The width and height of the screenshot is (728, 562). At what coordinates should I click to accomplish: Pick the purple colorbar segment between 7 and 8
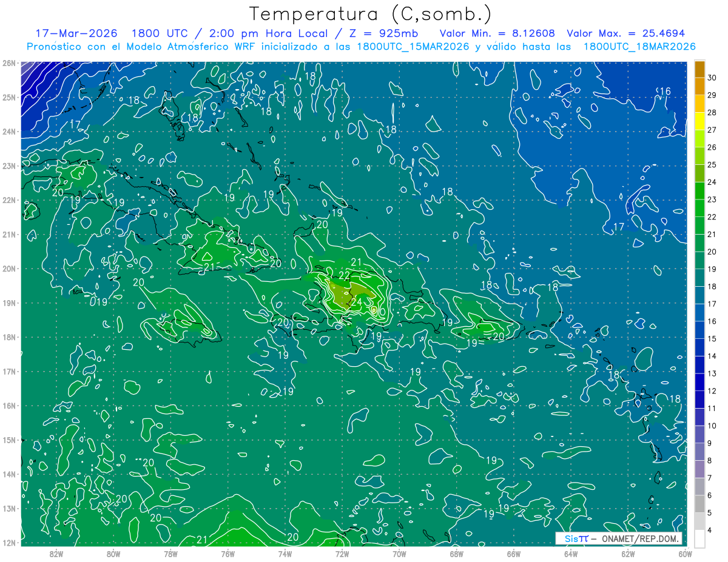(699, 469)
